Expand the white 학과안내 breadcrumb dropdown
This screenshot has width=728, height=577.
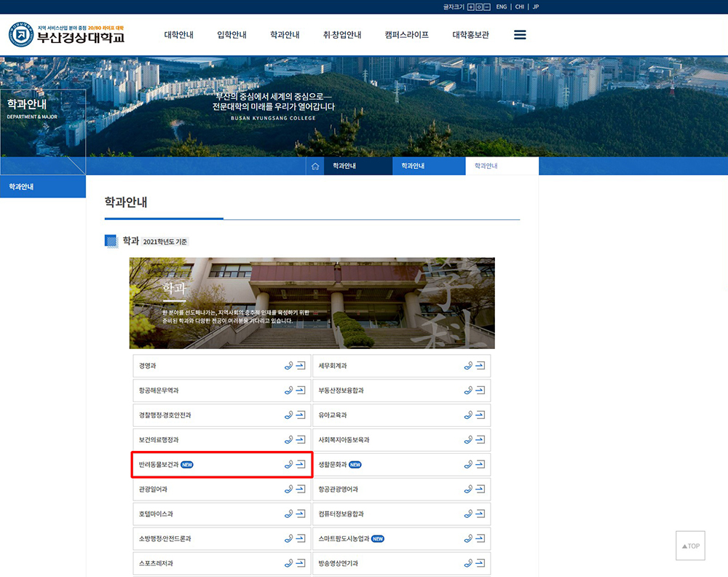click(x=502, y=166)
